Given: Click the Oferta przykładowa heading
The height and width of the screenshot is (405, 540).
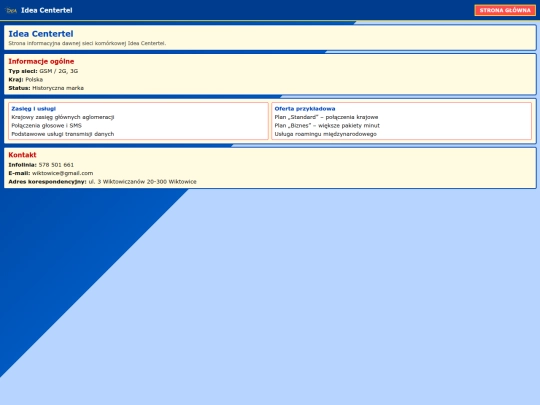Looking at the screenshot, I should pos(305,109).
